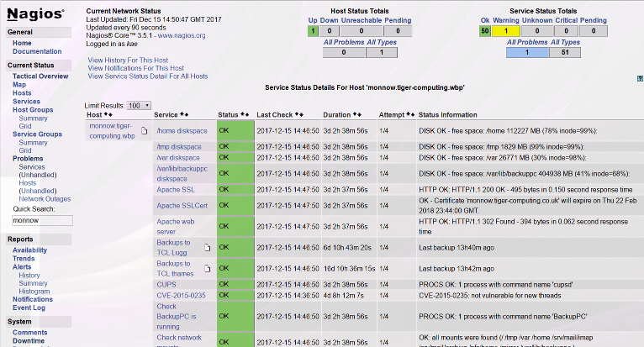The height and width of the screenshot is (347, 644).
Task: Open Problems section link
Action: [28, 159]
